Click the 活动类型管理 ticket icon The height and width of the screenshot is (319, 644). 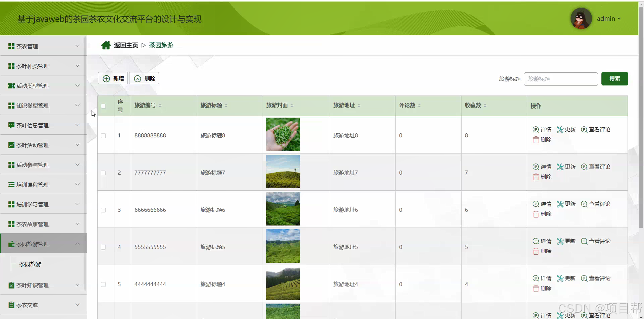click(x=11, y=86)
